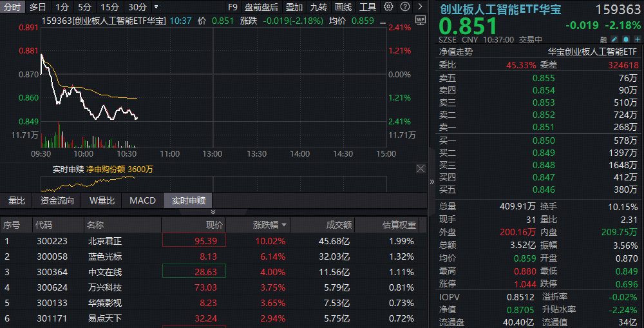
Task: Click the WP monitor icon on chart
Action: [x=420, y=20]
